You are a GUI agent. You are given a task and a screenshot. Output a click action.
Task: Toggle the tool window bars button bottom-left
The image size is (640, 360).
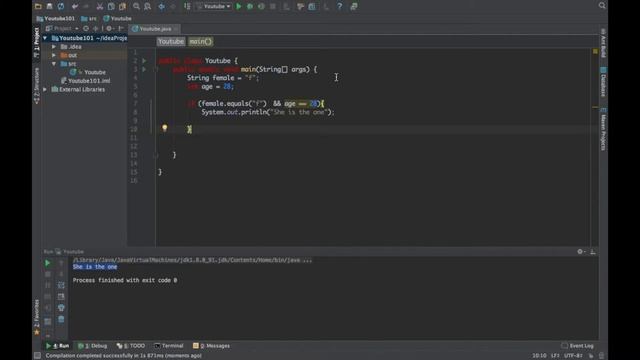click(37, 356)
